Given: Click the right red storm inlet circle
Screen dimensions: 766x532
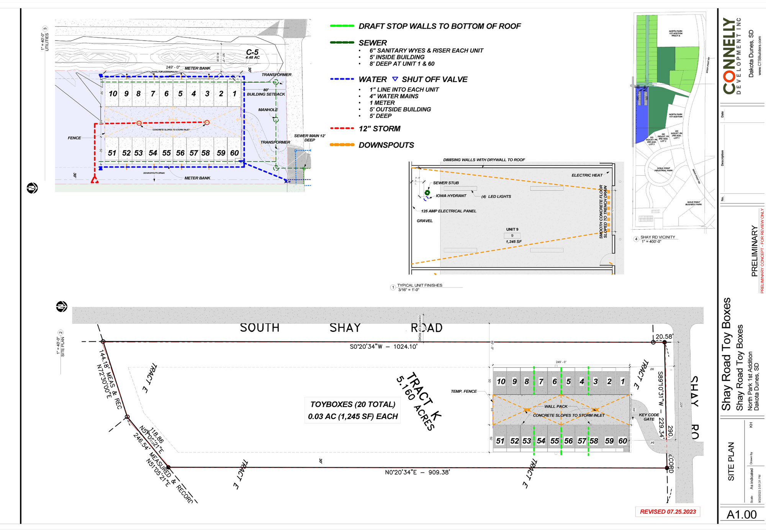Looking at the screenshot, I should pyautogui.click(x=207, y=122).
